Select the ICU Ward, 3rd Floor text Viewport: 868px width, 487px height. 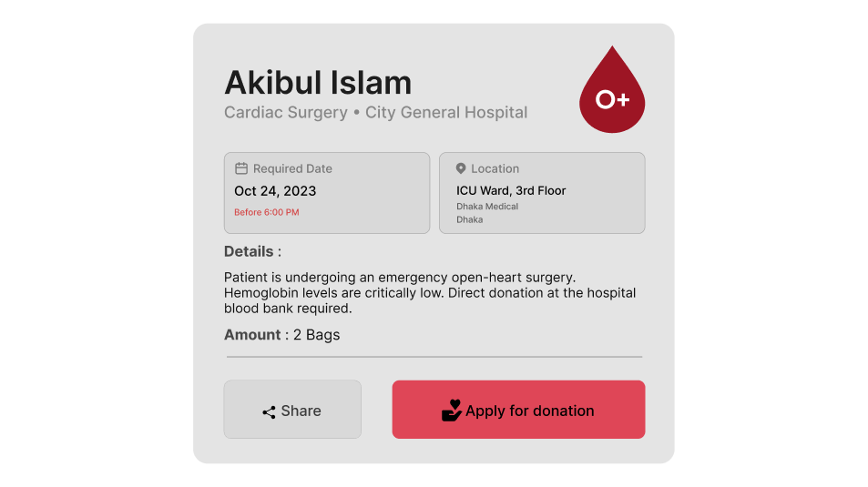511,191
